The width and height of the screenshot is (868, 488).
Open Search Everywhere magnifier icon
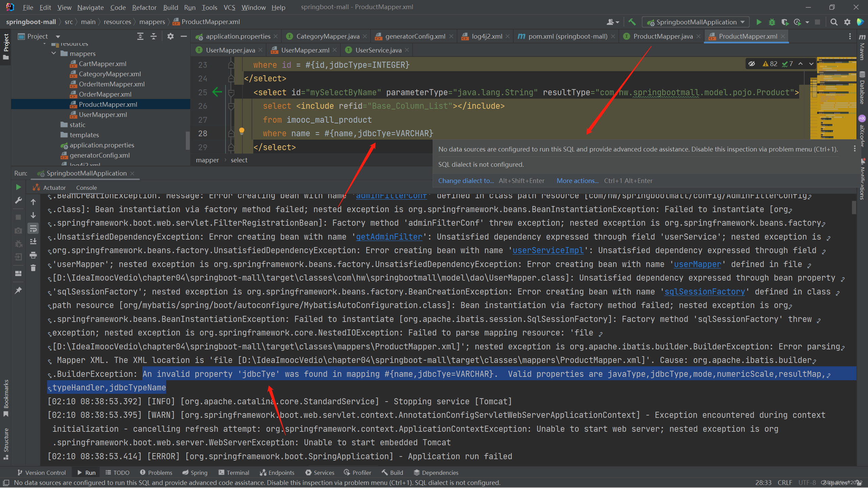point(834,22)
